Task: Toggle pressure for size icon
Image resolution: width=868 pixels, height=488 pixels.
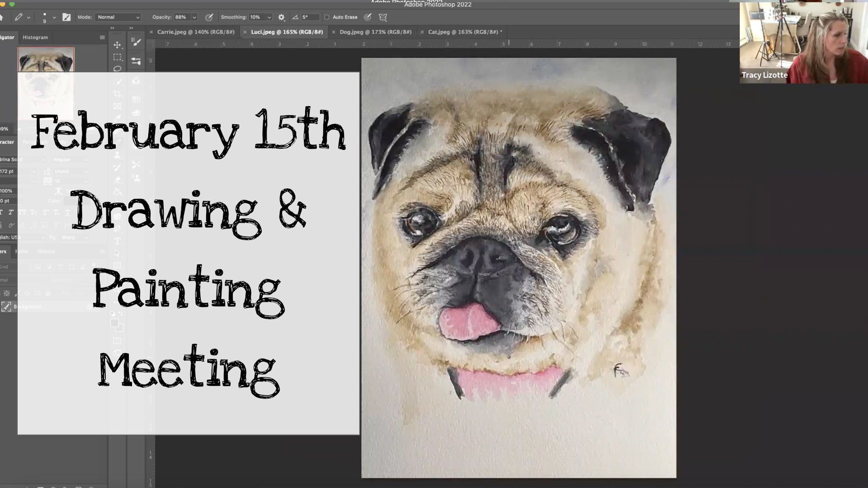Action: tap(368, 17)
